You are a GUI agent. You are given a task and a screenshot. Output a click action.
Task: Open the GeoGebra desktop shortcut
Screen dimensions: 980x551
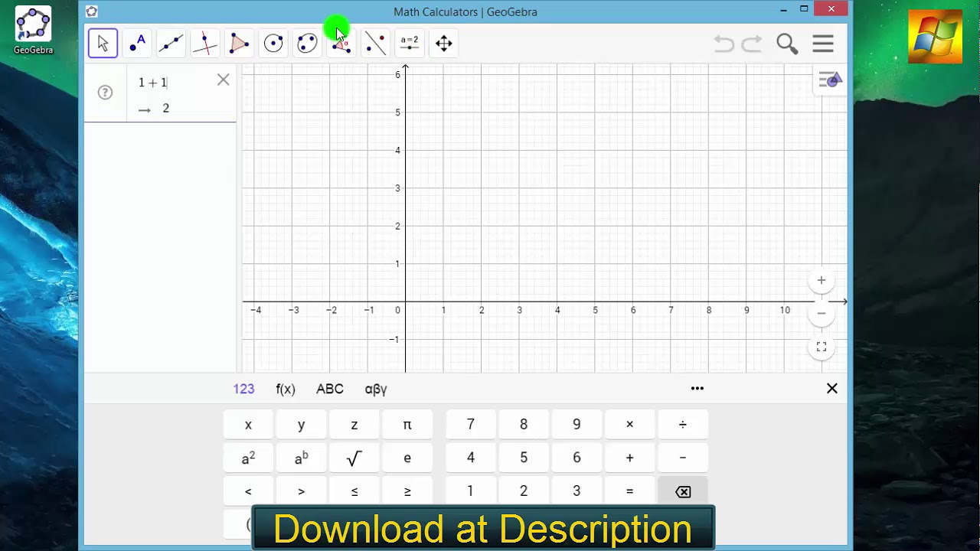(33, 31)
